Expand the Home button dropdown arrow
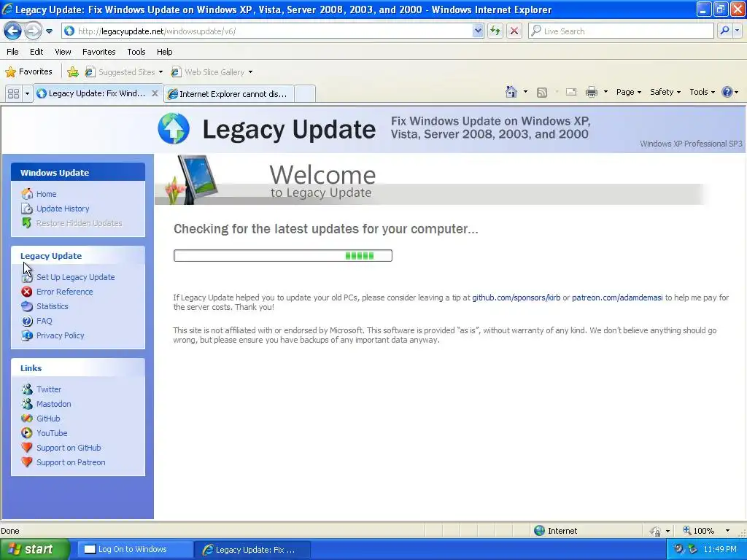This screenshot has width=747, height=560. coord(525,92)
